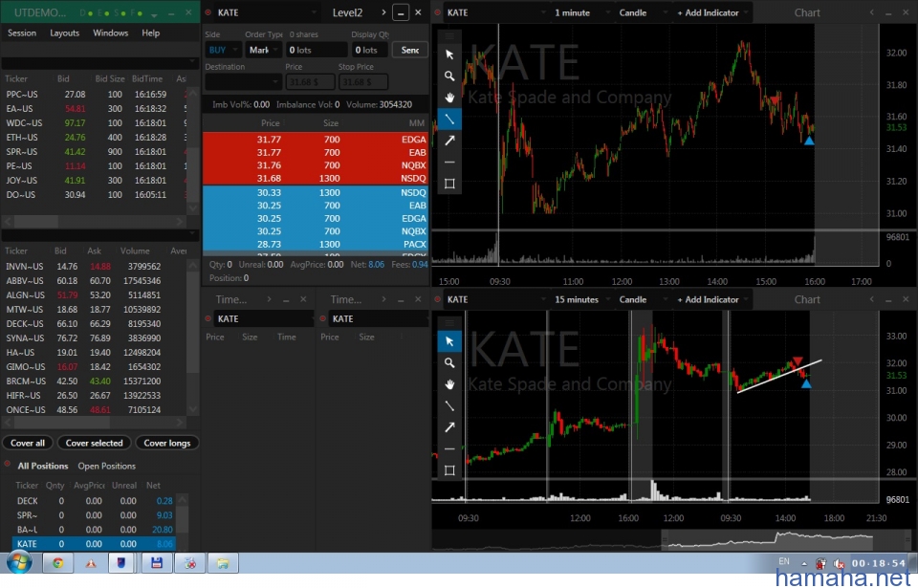Open the floppy disk app on the taskbar

point(156,563)
